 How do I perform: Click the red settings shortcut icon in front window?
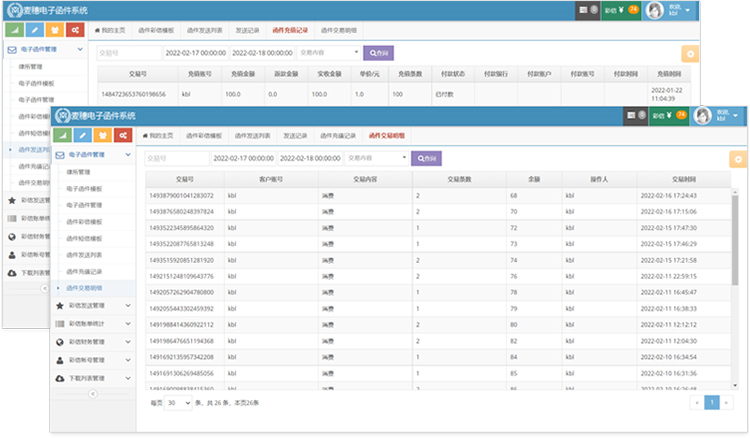(122, 135)
